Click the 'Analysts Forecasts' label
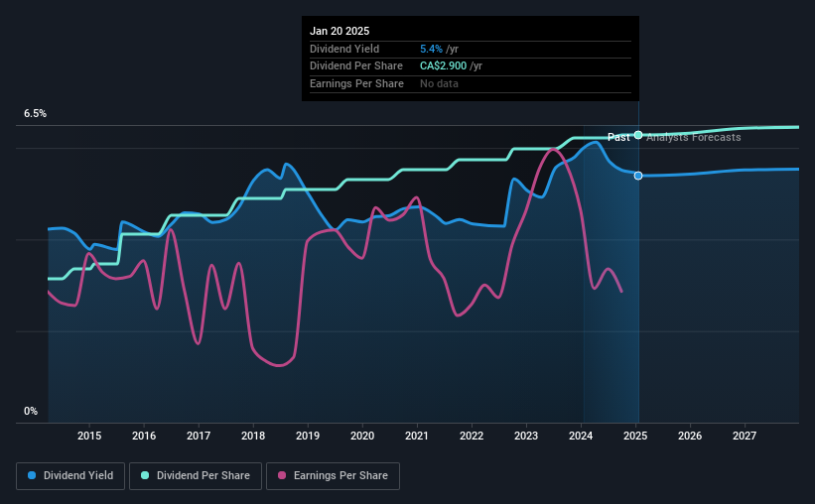815x504 pixels. click(693, 137)
